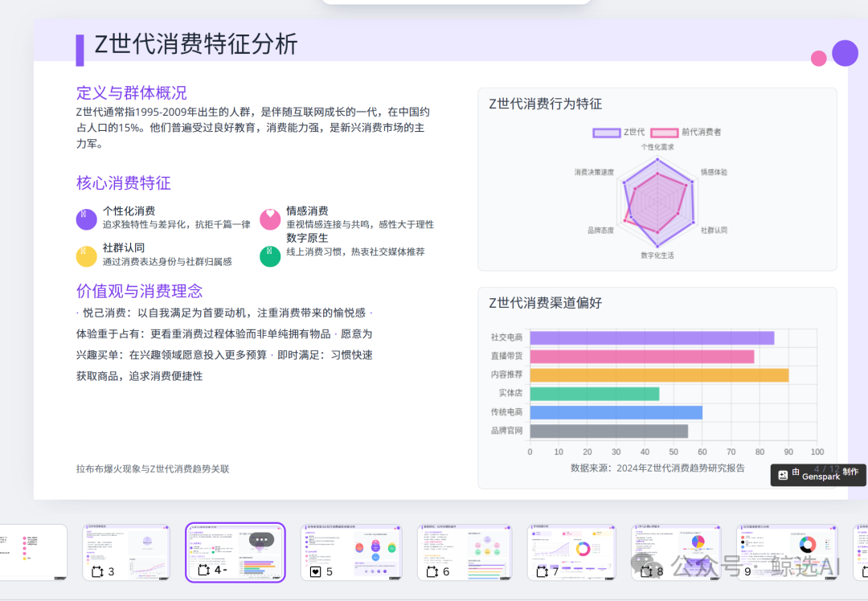Click the green 实体店 bar
Screen dimensions: 868x601
[x=595, y=394]
